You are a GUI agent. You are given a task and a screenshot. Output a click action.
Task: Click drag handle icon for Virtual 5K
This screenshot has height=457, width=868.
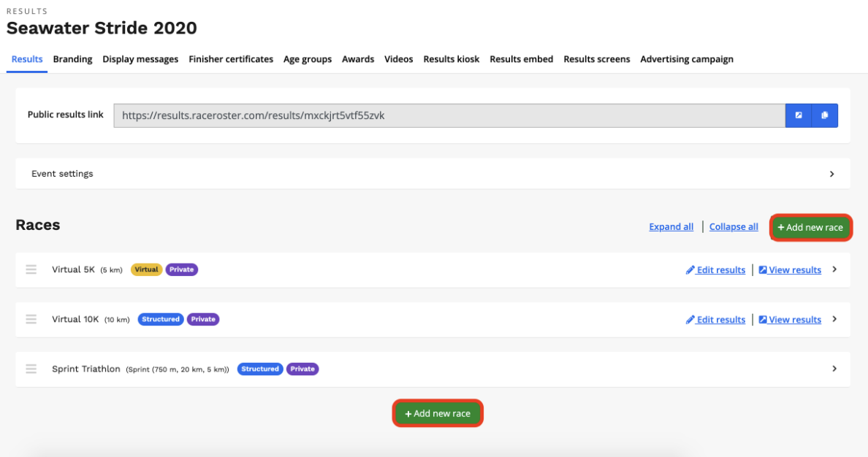tap(31, 269)
